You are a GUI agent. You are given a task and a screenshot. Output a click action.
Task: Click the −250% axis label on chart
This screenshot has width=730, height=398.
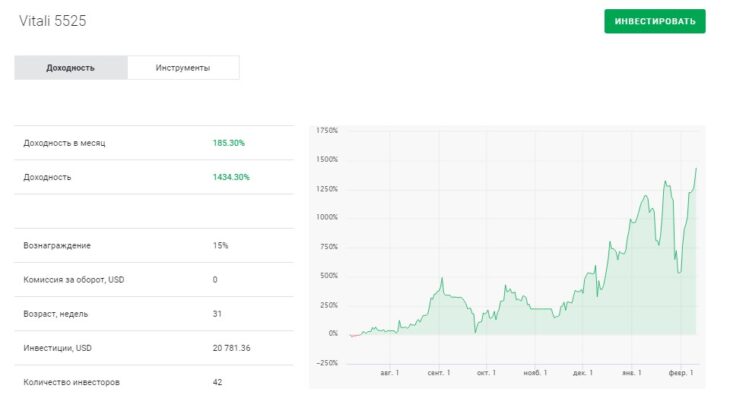(327, 363)
